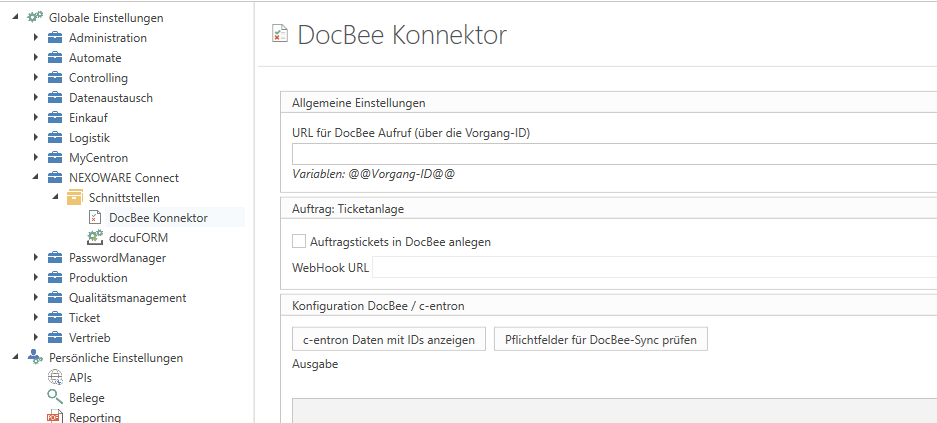Click the DocBee Konnektor document icon in tree
Viewport: 937px width, 423px height.
tap(95, 217)
